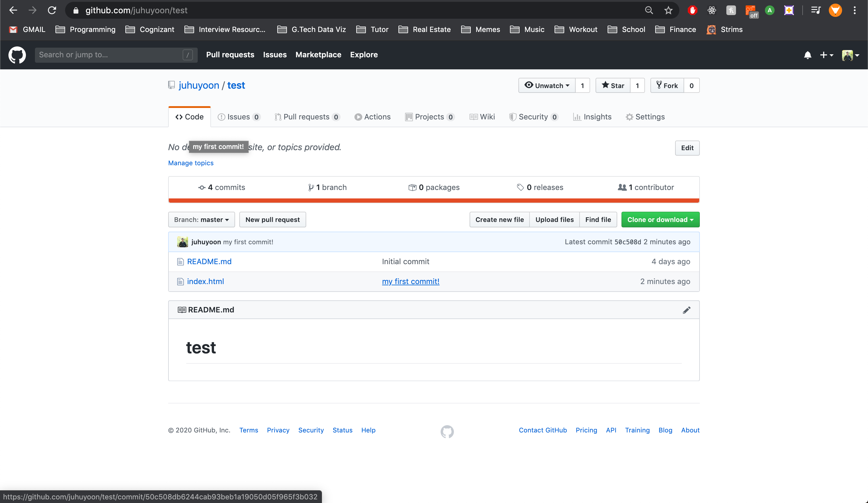
Task: Open the Explore menu item
Action: [x=364, y=55]
